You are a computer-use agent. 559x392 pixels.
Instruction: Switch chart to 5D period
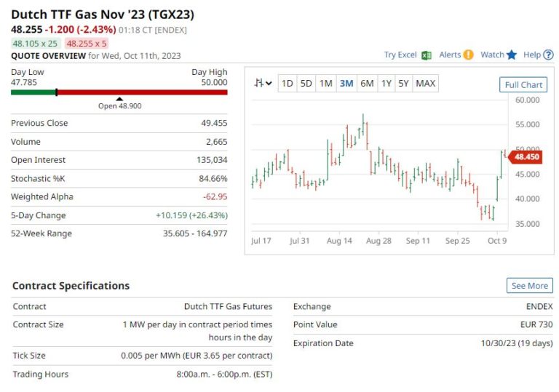306,84
